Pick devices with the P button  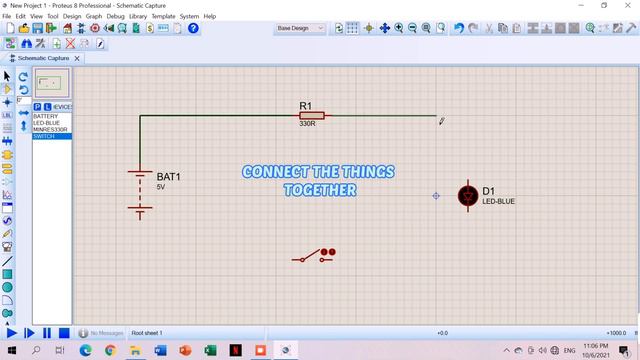[x=37, y=107]
